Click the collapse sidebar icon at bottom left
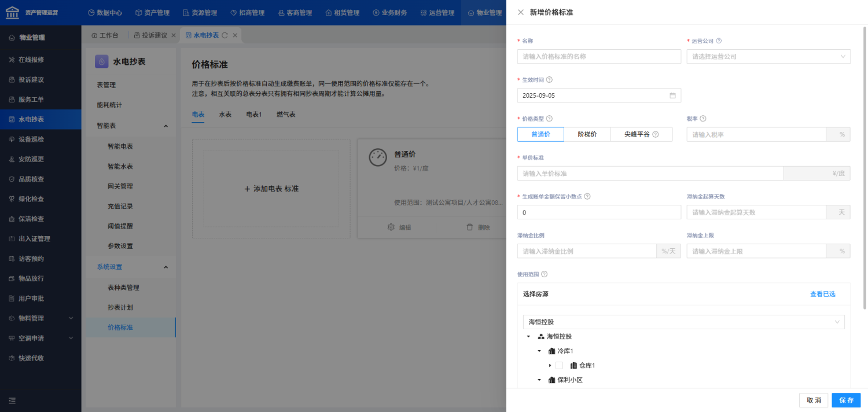 click(x=12, y=400)
